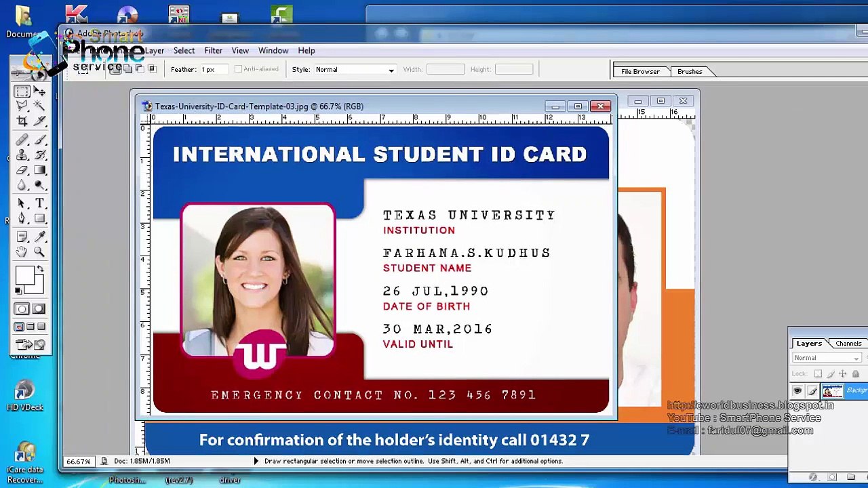Select the Zoom tool
This screenshot has height=488, width=868.
pyautogui.click(x=39, y=252)
